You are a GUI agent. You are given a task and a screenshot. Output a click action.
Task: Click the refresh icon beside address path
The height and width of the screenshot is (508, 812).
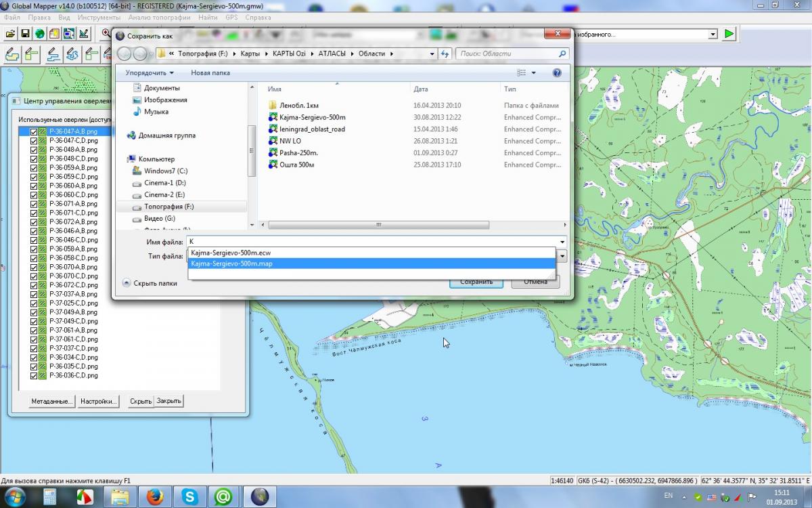coord(445,54)
